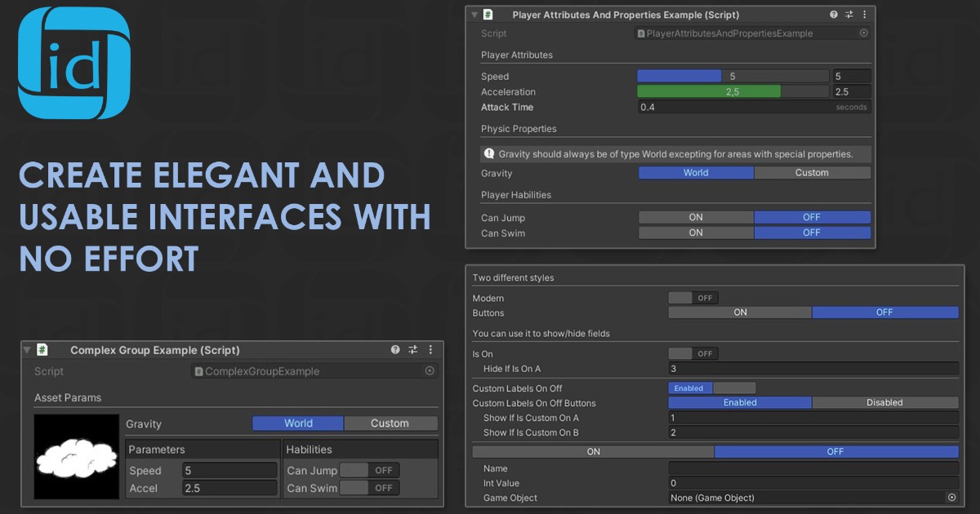This screenshot has height=514, width=980.
Task: Set Gravity to Custom in Player Attributes
Action: (813, 172)
